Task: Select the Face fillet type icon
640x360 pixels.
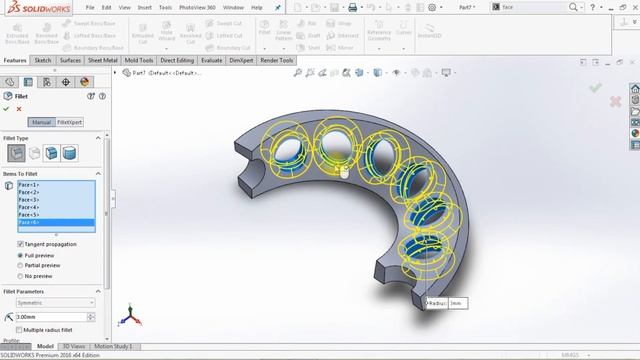Action: 51,153
